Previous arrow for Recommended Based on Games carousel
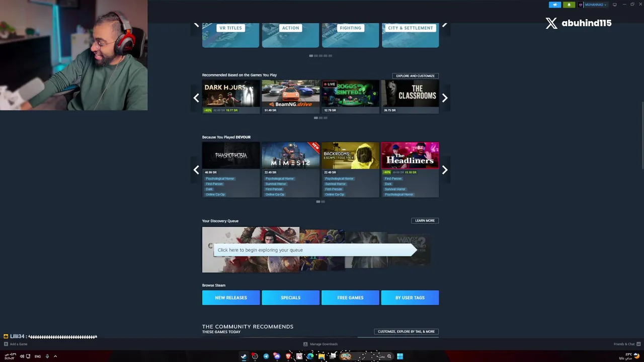Screen dimensions: 644x362 tap(196, 98)
